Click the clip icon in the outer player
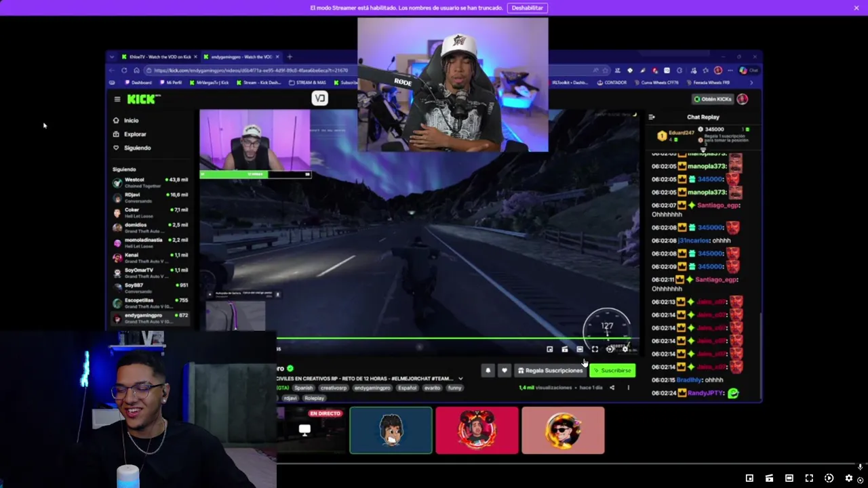 click(769, 478)
